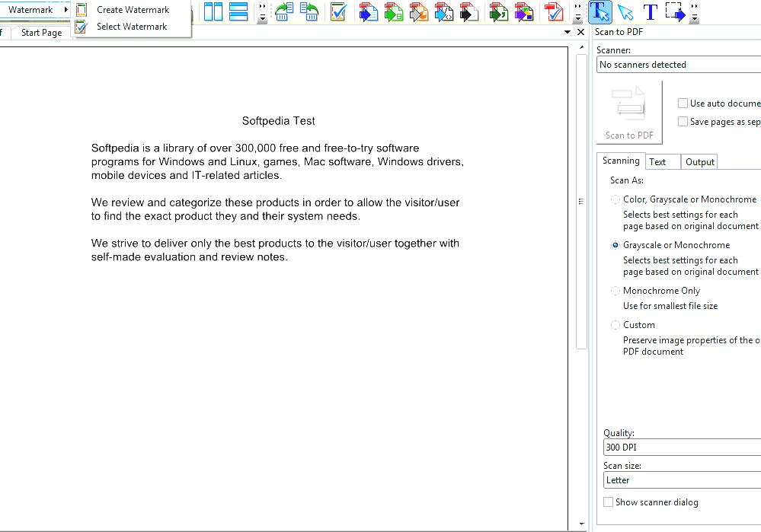Click the scroll up arrow of document view
Viewport: 761px width, 532px height.
(x=581, y=47)
